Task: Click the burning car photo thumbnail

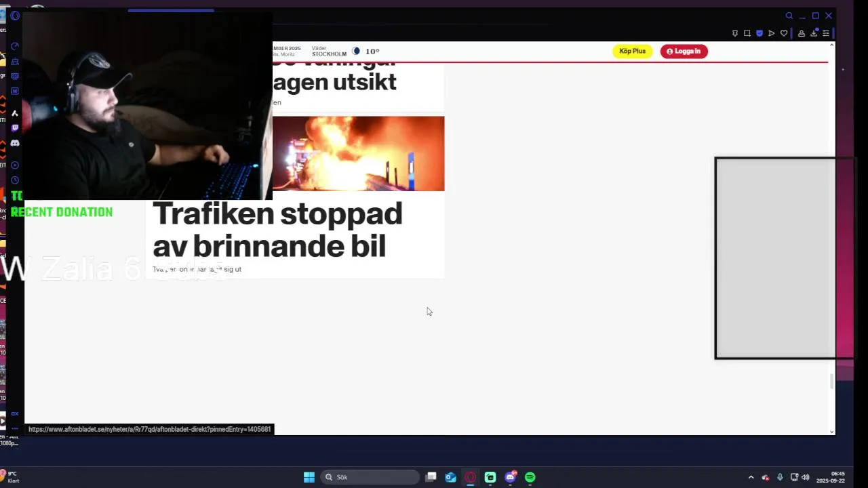Action: point(358,154)
